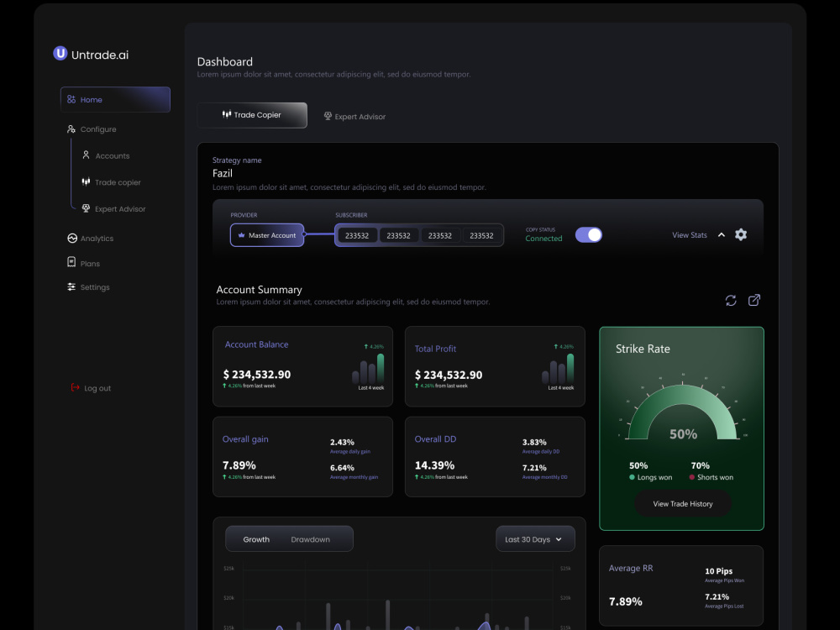Image resolution: width=840 pixels, height=630 pixels.
Task: Switch to the Expert Advisor tab
Action: [354, 116]
